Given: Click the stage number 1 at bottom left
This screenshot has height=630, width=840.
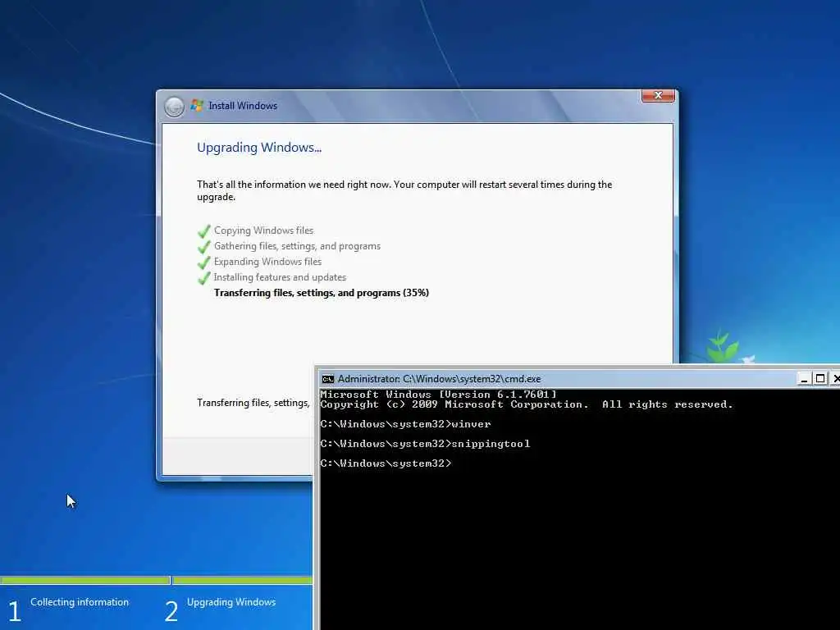Looking at the screenshot, I should (x=15, y=611).
